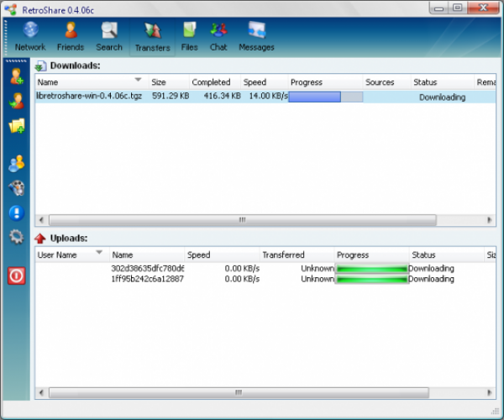Click the 591.29 KB size cell
The height and width of the screenshot is (420, 504).
point(171,96)
